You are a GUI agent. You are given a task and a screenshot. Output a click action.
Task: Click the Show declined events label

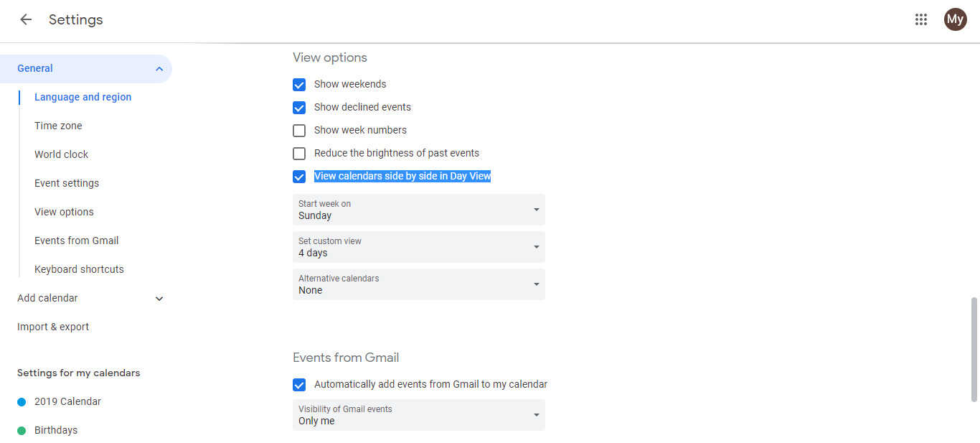pos(362,107)
